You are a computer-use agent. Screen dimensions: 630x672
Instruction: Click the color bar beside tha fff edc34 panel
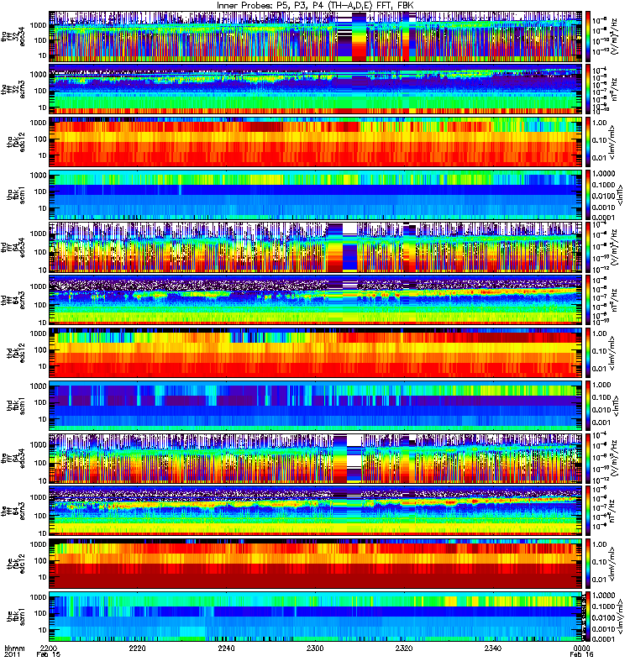tap(588, 36)
